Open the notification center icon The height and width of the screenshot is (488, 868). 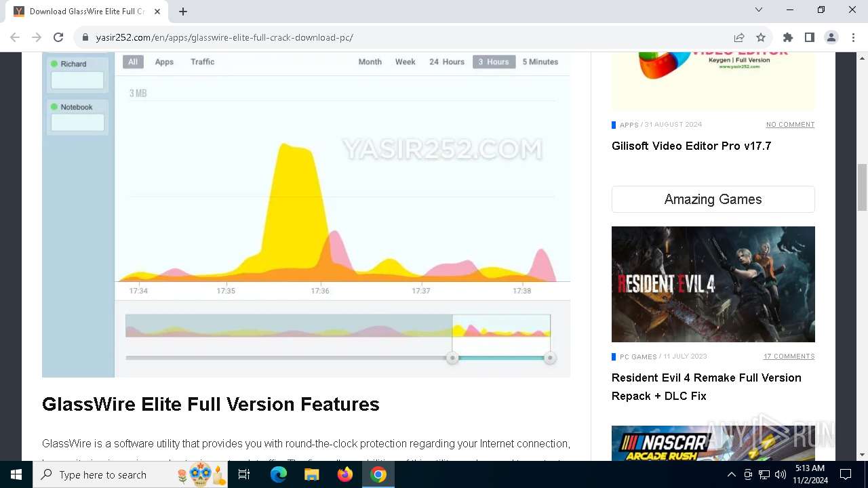pos(846,474)
